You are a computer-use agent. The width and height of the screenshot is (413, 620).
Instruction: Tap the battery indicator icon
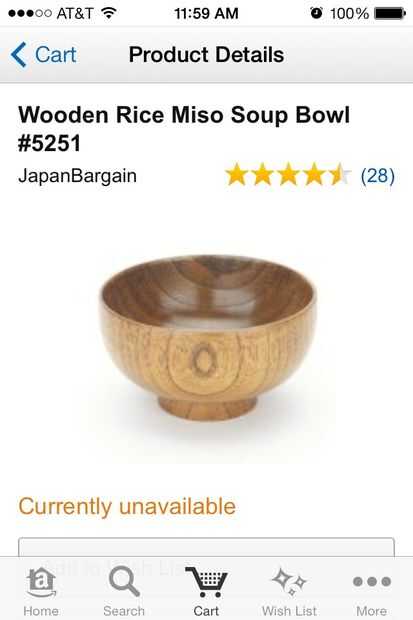pyautogui.click(x=390, y=13)
